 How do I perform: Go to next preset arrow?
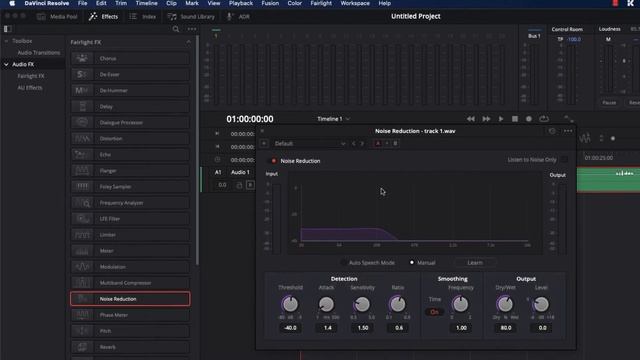(362, 144)
